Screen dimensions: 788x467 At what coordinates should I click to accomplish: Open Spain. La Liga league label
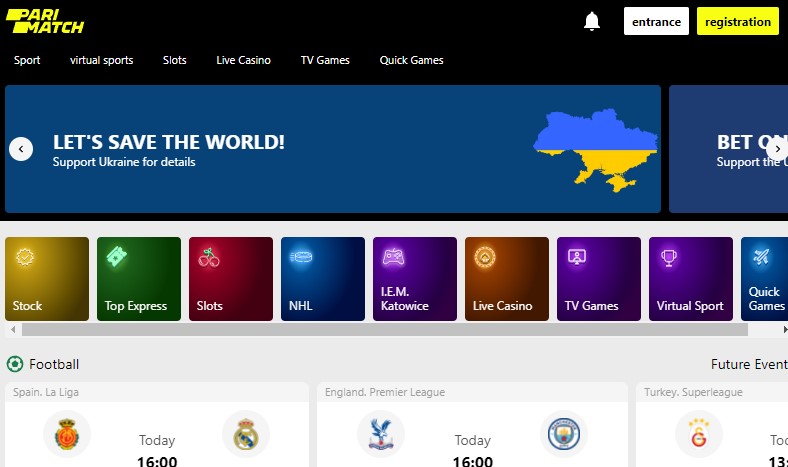click(46, 392)
